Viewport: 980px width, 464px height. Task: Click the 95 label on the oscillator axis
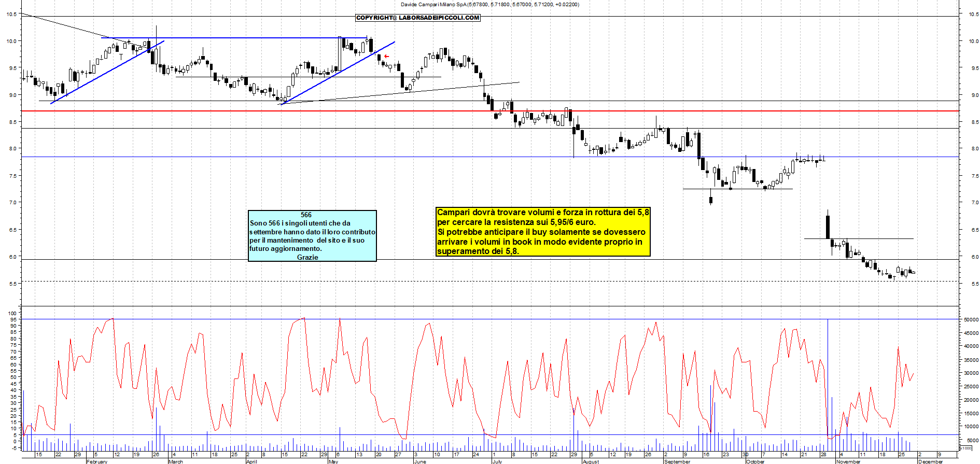14,320
